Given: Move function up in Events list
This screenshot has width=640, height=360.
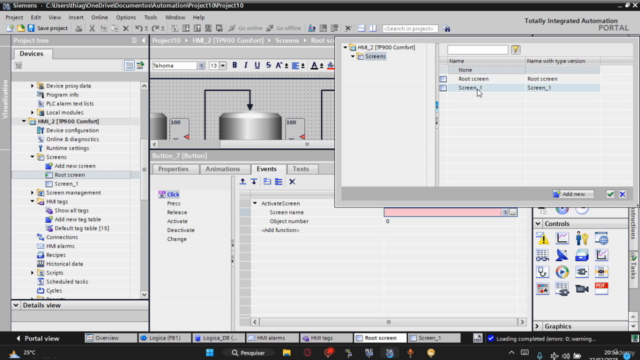Looking at the screenshot, I should (x=243, y=182).
